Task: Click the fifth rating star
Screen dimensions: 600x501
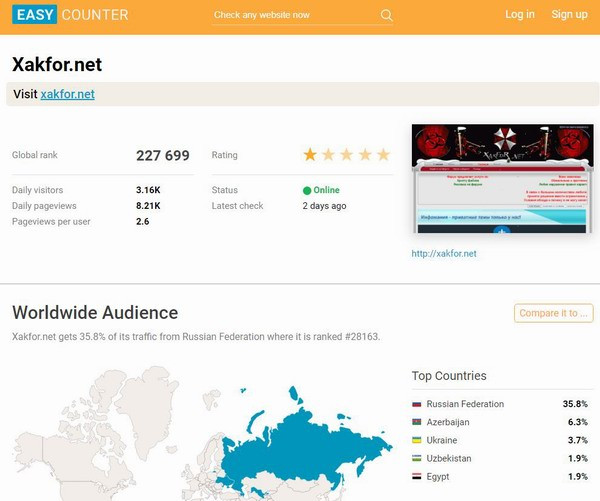Action: click(x=383, y=155)
